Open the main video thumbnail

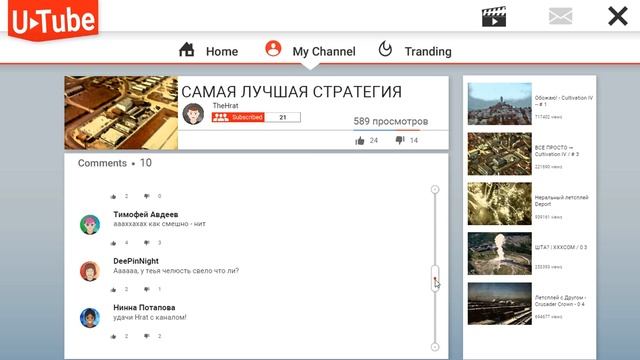pos(121,113)
